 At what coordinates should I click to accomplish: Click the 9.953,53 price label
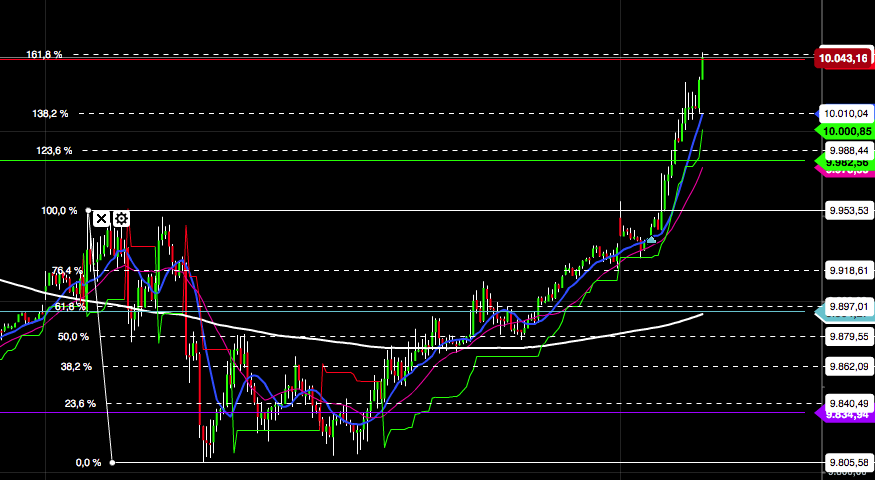(x=848, y=210)
